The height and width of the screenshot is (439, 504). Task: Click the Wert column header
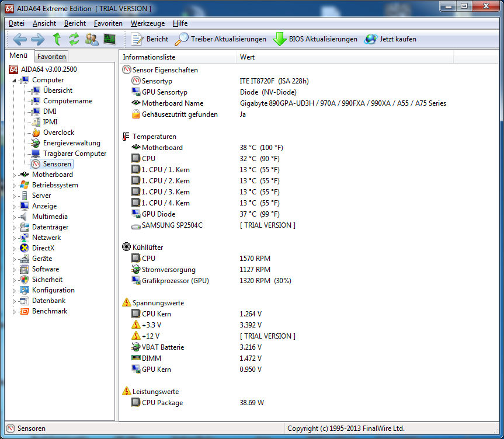click(345, 57)
